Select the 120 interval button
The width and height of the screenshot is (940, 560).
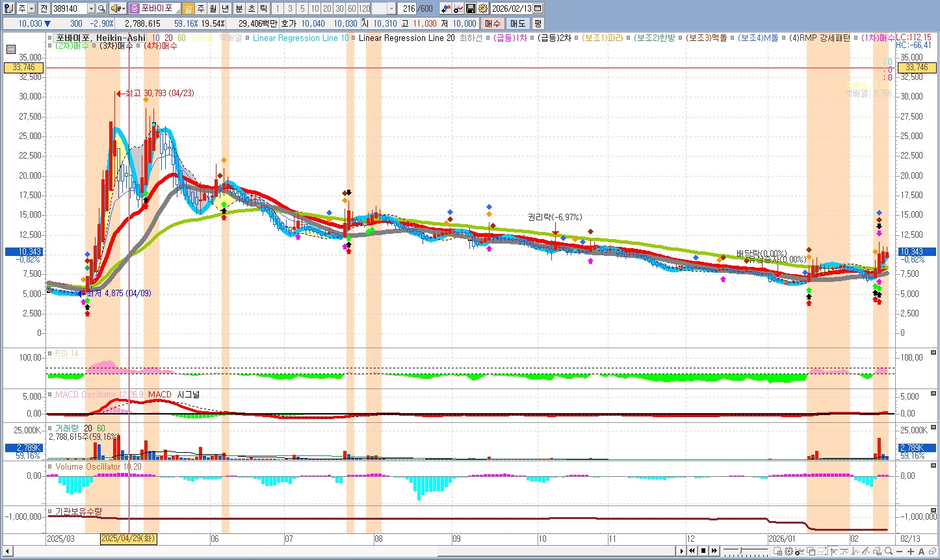click(365, 8)
